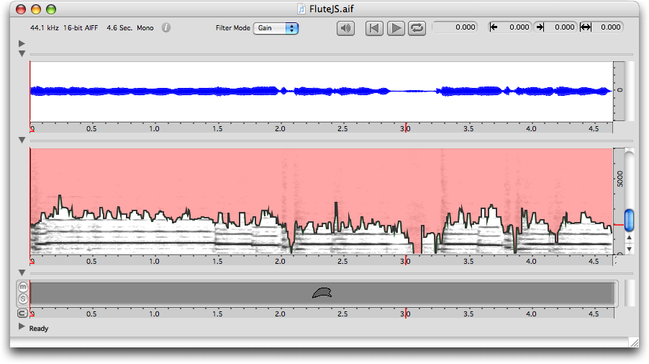Screen dimensions: 649x364
Task: Expand the status disclosure triangle beside Ready
Action: tap(22, 327)
